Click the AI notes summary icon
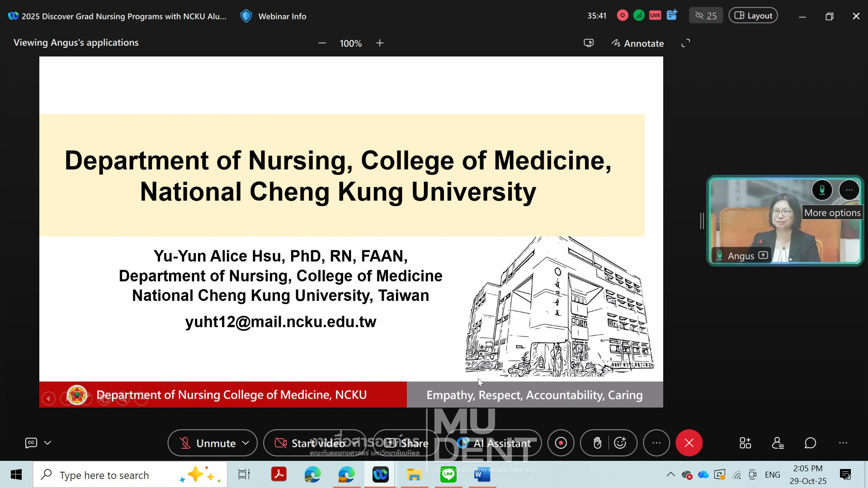Viewport: 868px width, 488px height. point(672,15)
